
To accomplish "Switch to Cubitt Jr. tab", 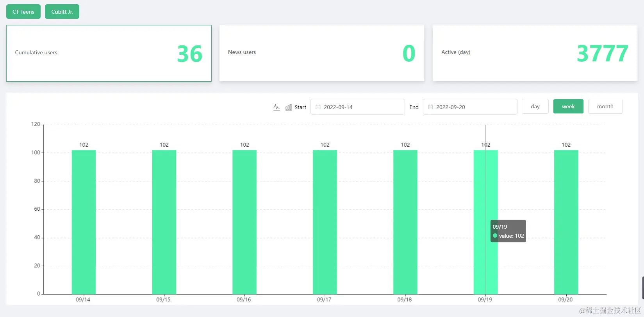I will click(x=62, y=12).
